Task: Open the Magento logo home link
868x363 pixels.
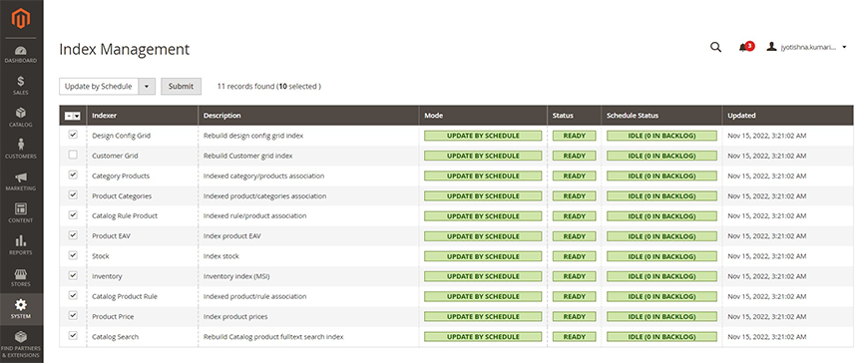Action: click(x=21, y=19)
